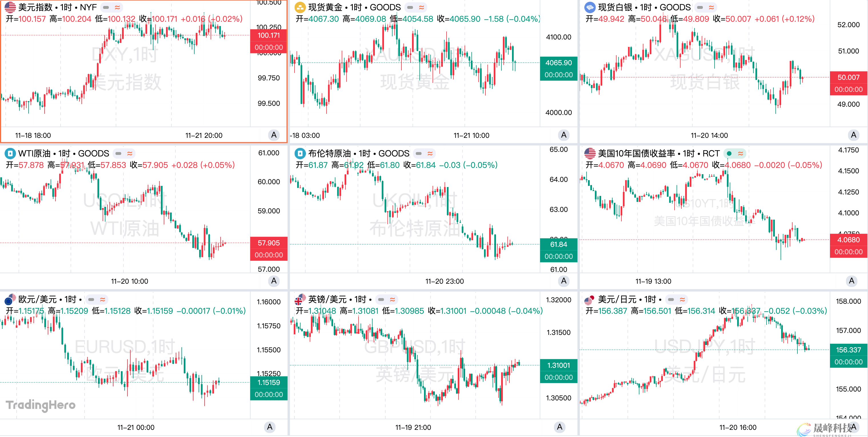Click the flag icon beside 美元/日元
The image size is (868, 437).
coord(590,299)
